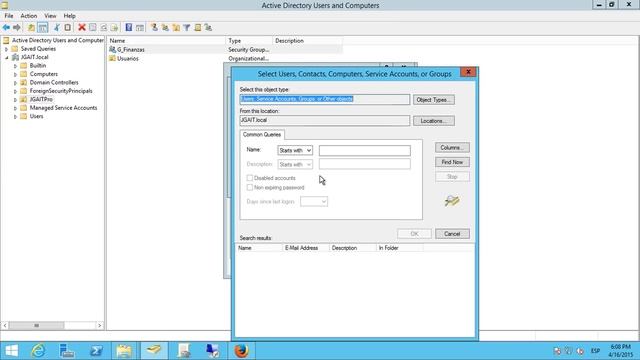Click the Up one level folder icon

point(31,27)
